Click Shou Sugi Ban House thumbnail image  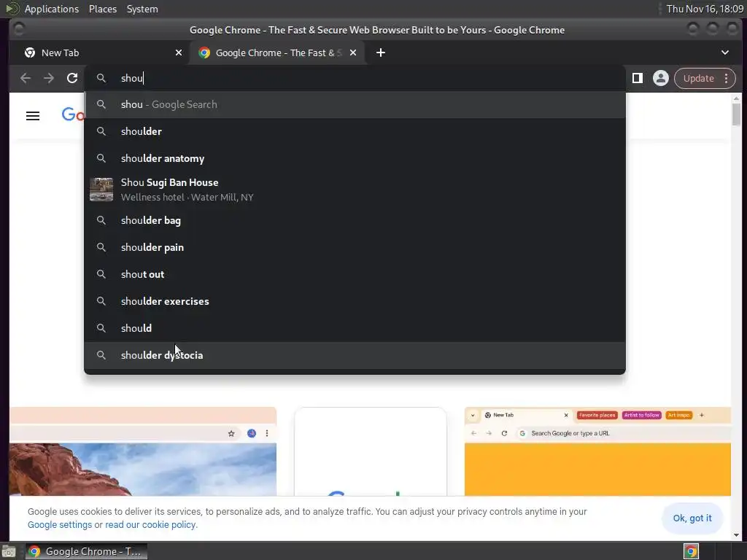101,190
